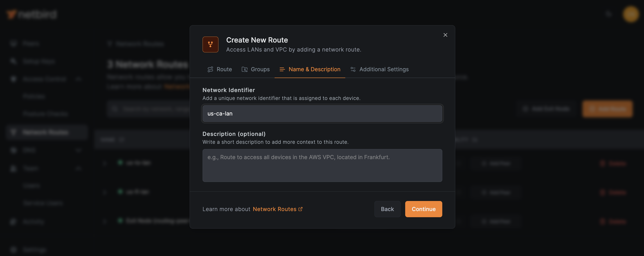This screenshot has width=644, height=256.
Task: Collapse the Access Control sidebar section
Action: click(78, 79)
